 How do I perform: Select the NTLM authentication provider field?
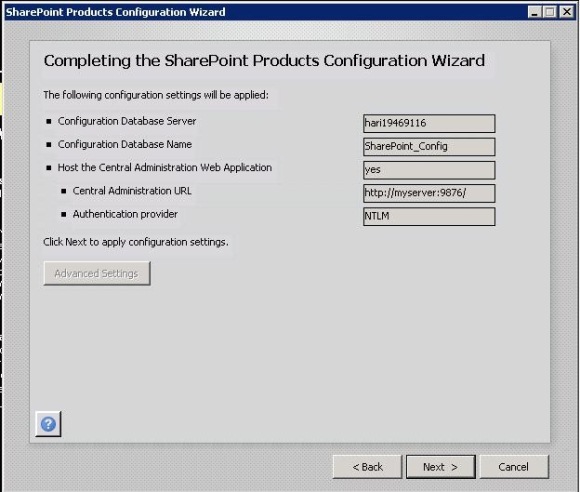click(429, 216)
